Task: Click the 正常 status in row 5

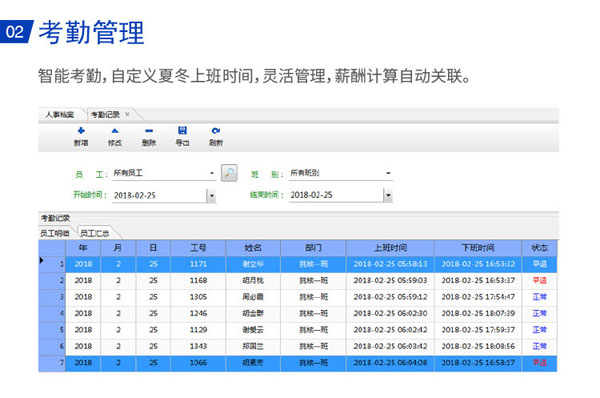Action: 540,330
